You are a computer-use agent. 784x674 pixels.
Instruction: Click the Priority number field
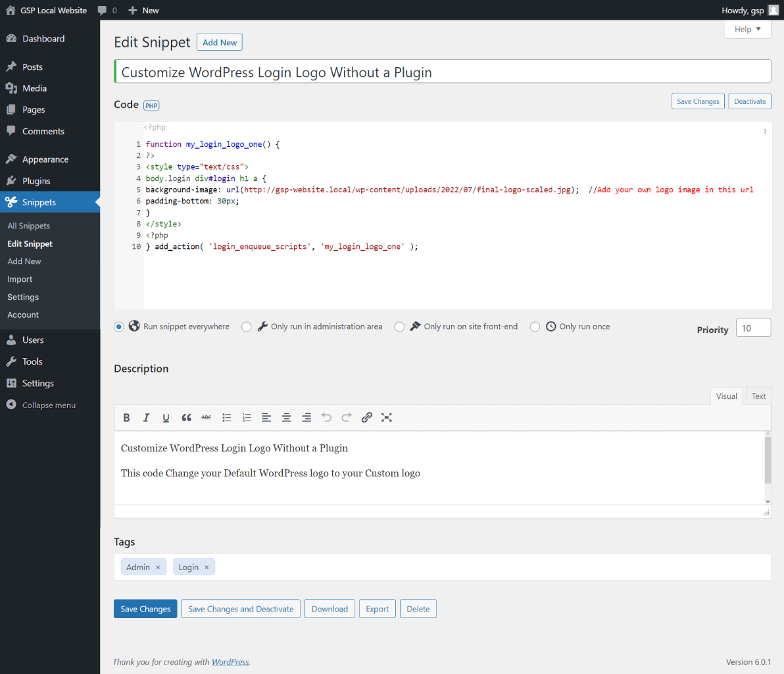coord(753,328)
